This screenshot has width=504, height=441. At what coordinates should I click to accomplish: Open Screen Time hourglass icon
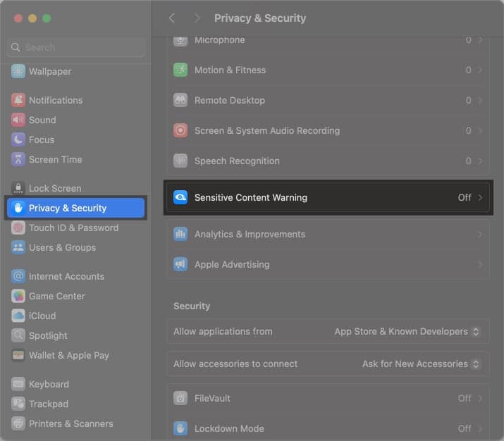(18, 159)
